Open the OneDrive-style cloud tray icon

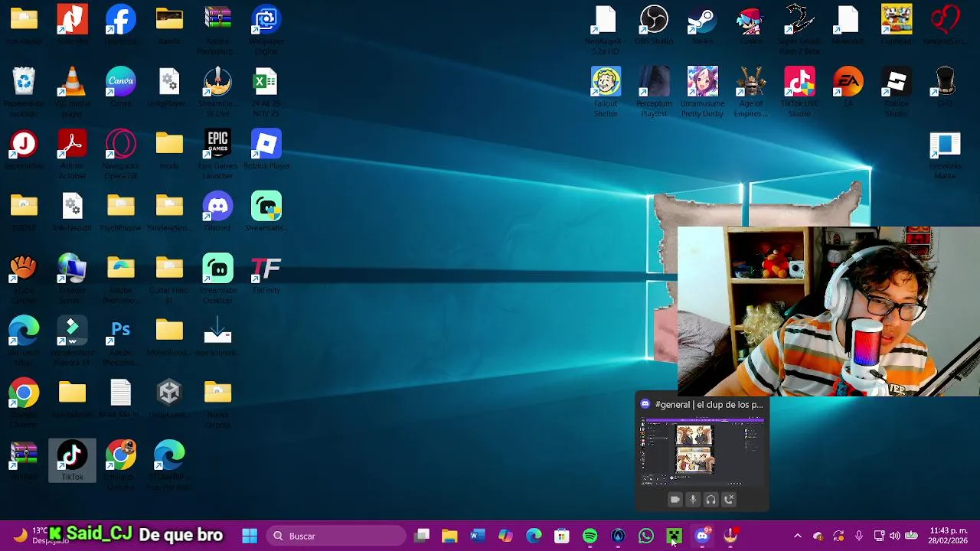(818, 536)
